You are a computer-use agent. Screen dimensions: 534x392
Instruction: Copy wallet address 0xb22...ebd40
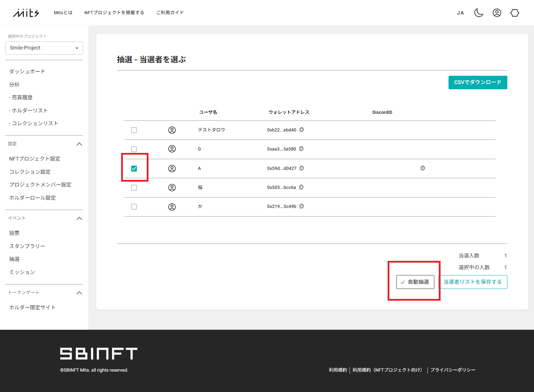pyautogui.click(x=302, y=130)
